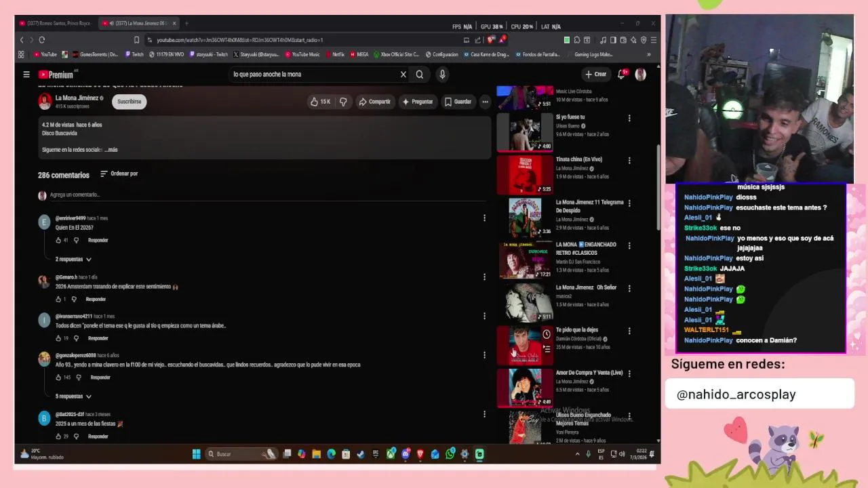
Task: Save video with Guardar button
Action: [458, 102]
